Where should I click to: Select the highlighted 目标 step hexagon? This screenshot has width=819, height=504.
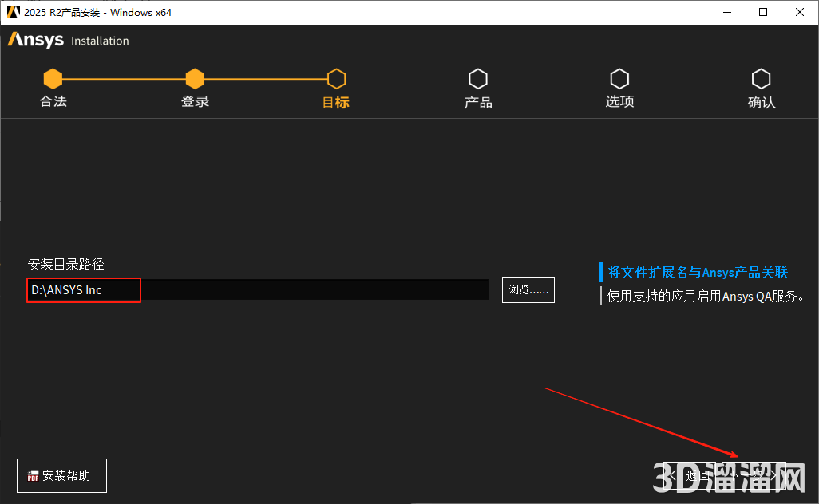(336, 78)
